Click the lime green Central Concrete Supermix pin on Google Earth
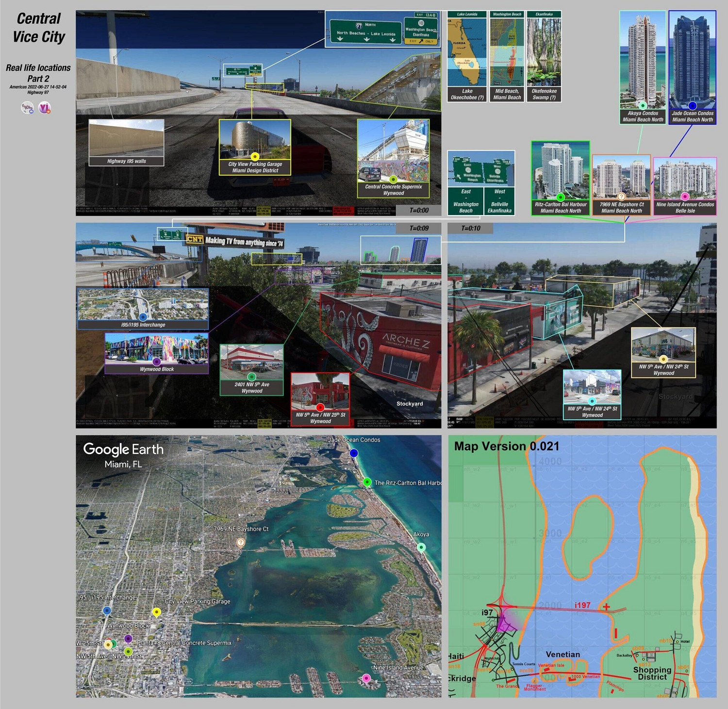 pyautogui.click(x=128, y=651)
